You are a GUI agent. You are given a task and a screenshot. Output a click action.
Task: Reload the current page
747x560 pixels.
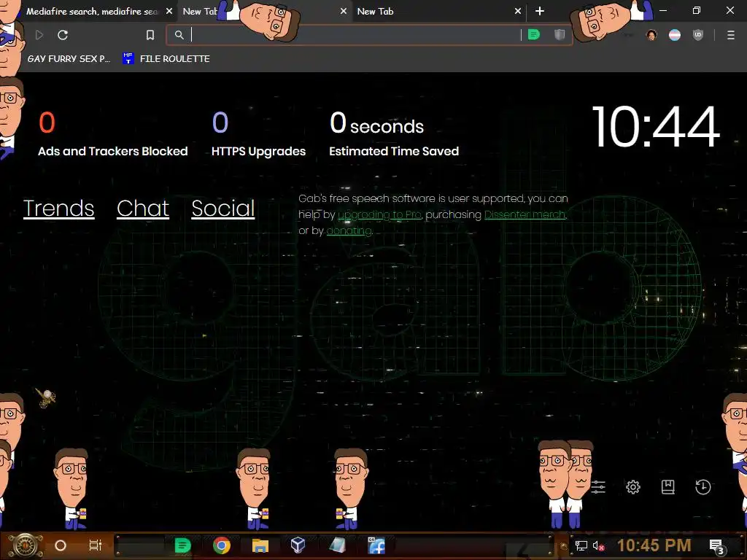click(x=63, y=35)
